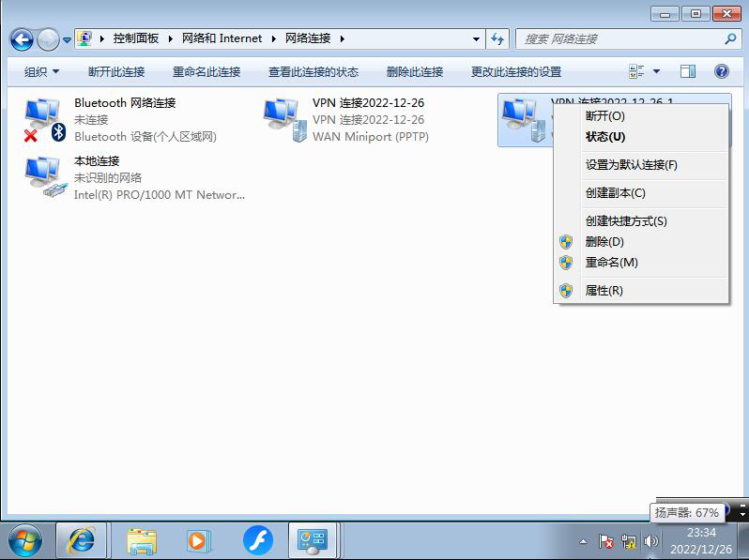Click the network tray icon

click(629, 541)
